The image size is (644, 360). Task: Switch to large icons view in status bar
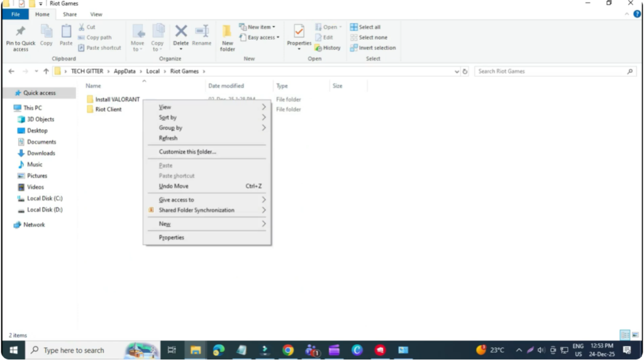click(x=635, y=335)
